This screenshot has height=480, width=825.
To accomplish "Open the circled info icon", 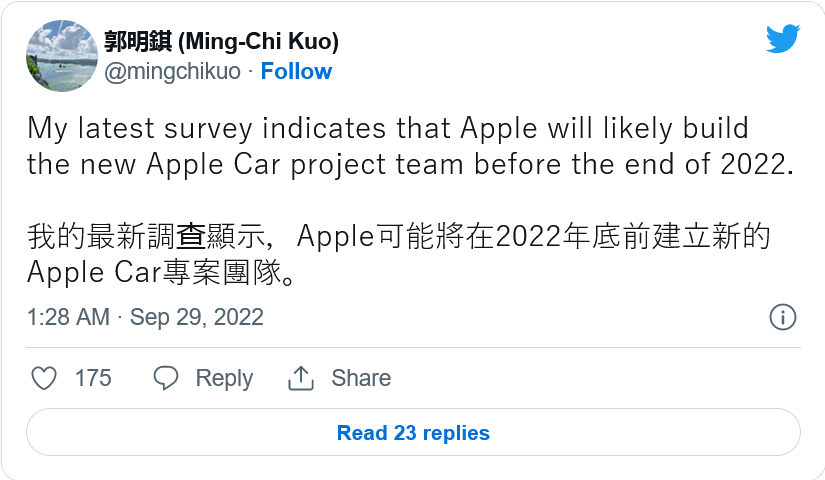I will [x=782, y=317].
